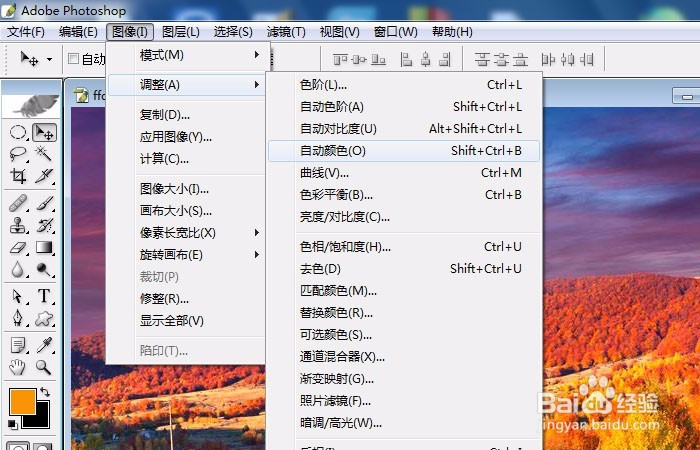
Task: Select the Dodge tool
Action: tap(44, 269)
